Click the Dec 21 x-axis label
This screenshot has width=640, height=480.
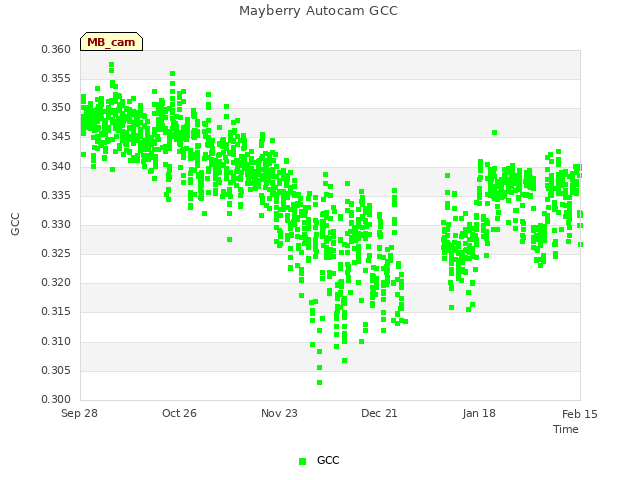(379, 413)
